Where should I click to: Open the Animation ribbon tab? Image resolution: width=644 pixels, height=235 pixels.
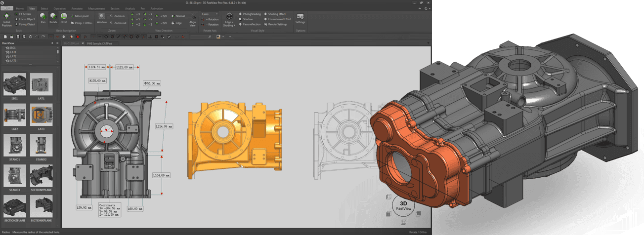[157, 8]
